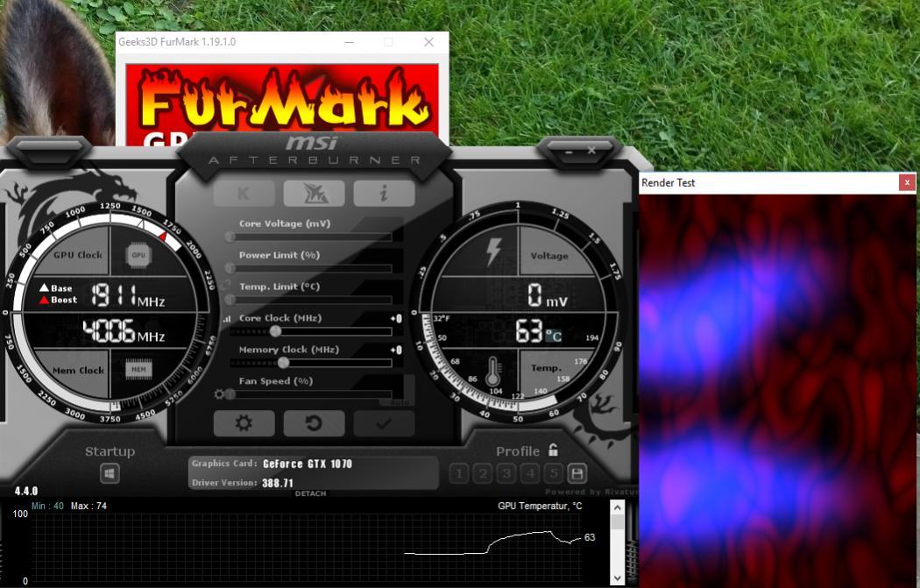This screenshot has height=588, width=920.
Task: Toggle the profile lock icon
Action: point(553,450)
